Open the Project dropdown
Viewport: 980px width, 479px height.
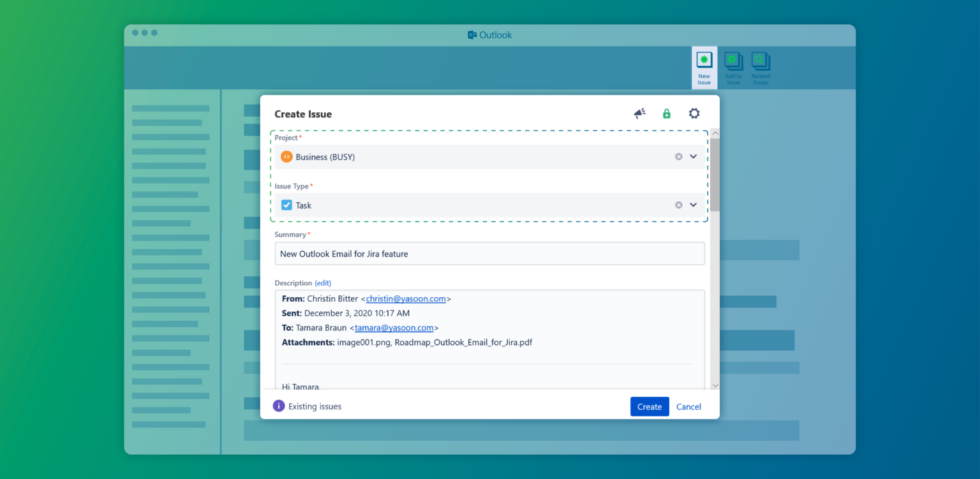tap(694, 156)
